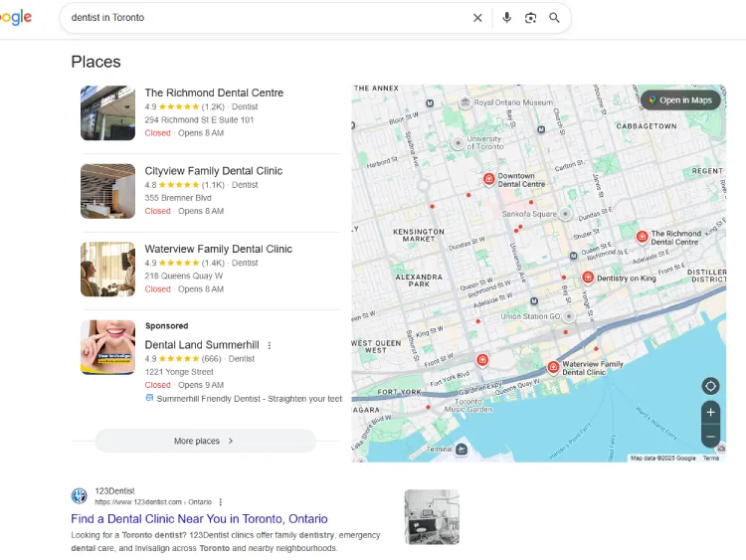Open search by image camera icon
The height and width of the screenshot is (560, 746).
530,18
